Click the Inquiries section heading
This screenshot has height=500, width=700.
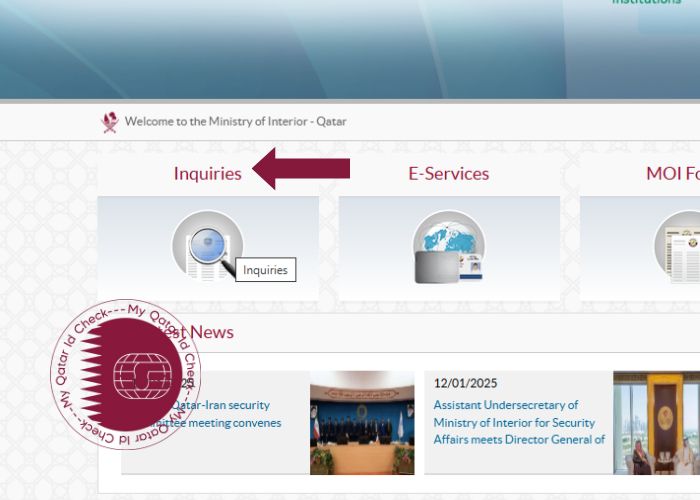pyautogui.click(x=208, y=174)
